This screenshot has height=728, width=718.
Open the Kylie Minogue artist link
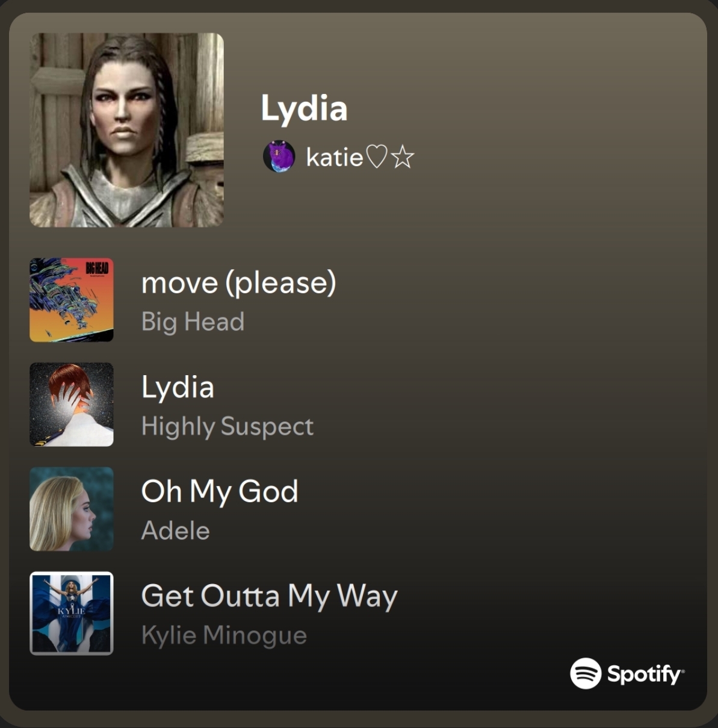tap(224, 635)
